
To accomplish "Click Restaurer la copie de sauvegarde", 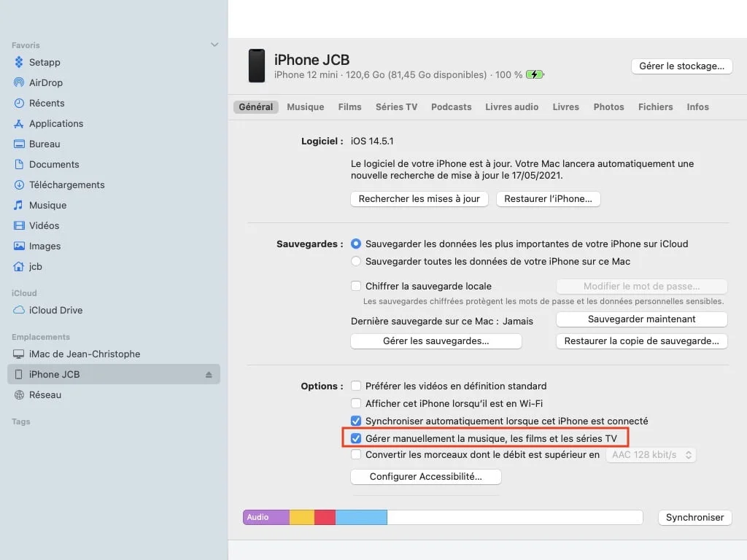I will (x=641, y=341).
